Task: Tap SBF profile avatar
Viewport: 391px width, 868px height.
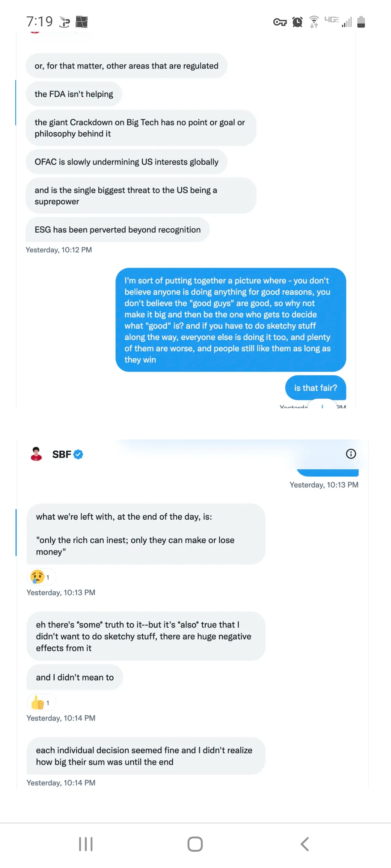Action: coord(36,454)
